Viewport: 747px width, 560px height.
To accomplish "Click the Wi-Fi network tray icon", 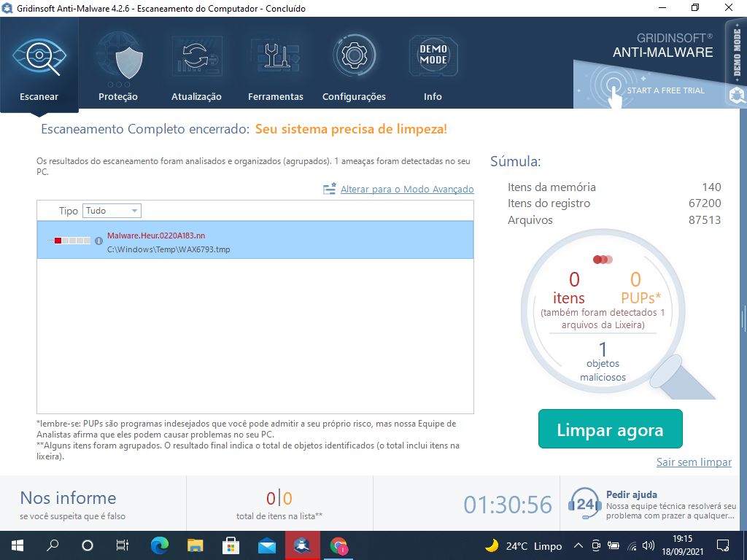I will pyautogui.click(x=632, y=545).
